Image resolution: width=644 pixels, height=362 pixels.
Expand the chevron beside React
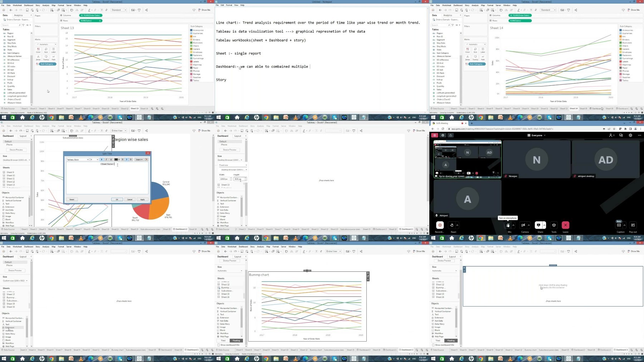tap(457, 225)
